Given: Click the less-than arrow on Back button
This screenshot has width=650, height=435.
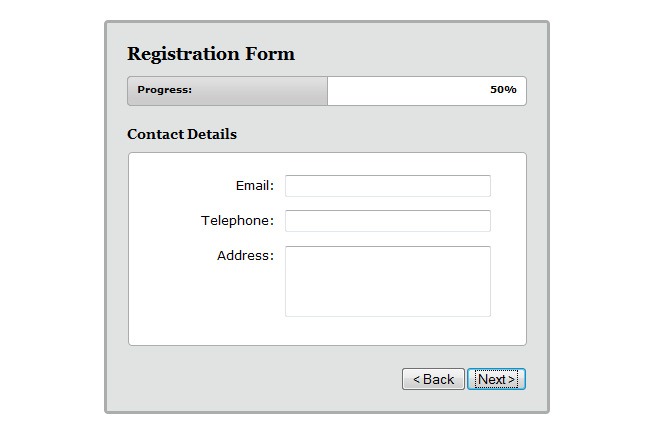Looking at the screenshot, I should click(x=417, y=380).
